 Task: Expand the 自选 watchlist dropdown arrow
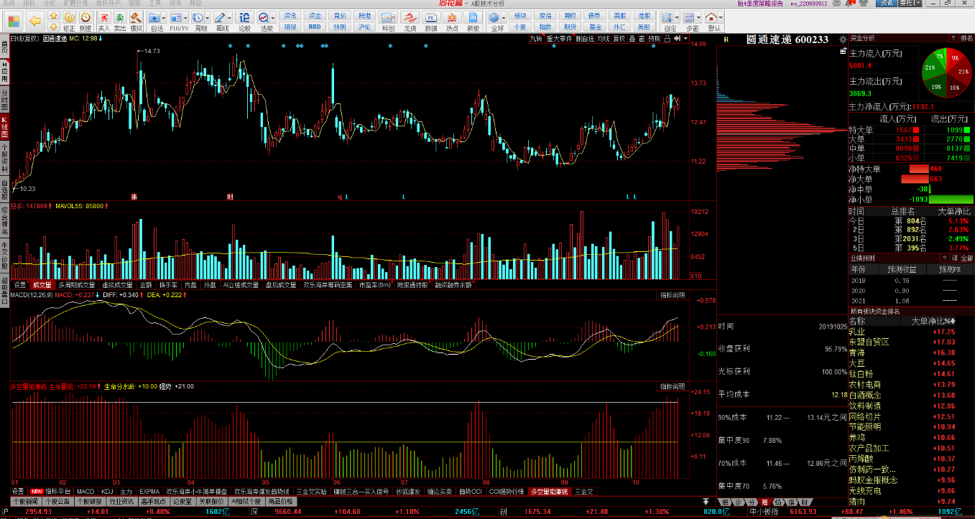(x=165, y=17)
